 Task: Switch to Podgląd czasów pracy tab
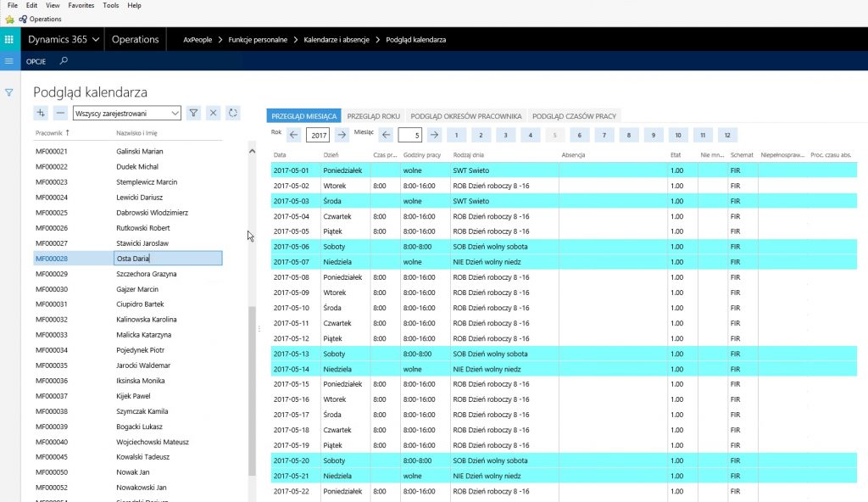pyautogui.click(x=574, y=116)
